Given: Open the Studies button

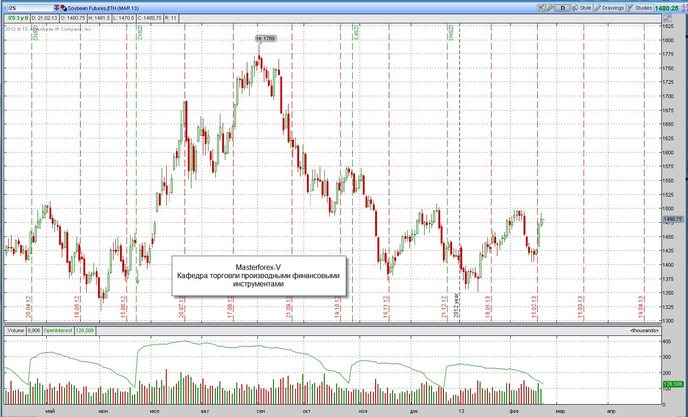Looking at the screenshot, I should [639, 8].
